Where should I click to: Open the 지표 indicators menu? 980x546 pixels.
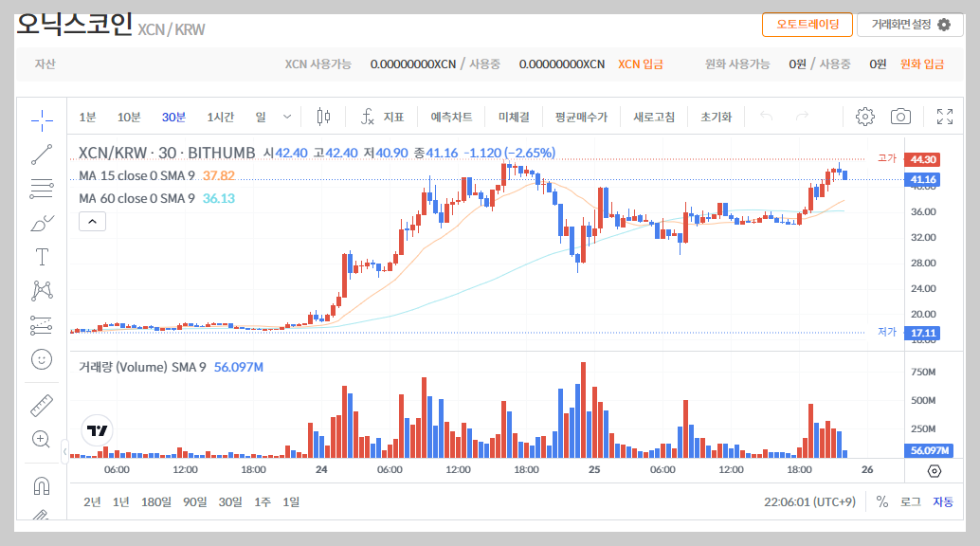383,117
